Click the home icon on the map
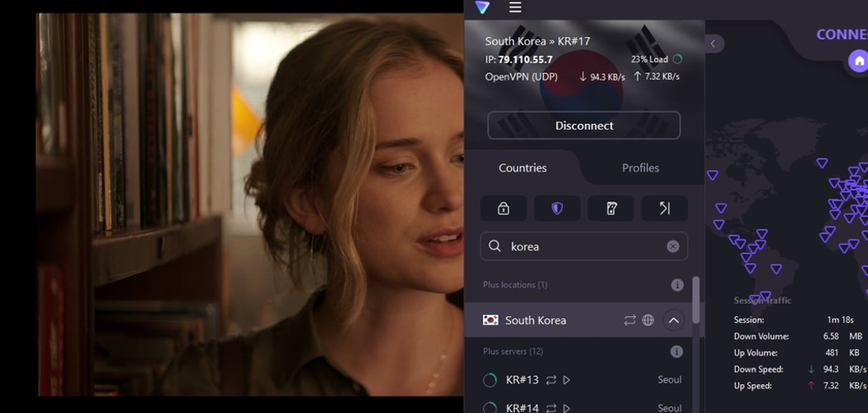Image resolution: width=868 pixels, height=413 pixels. [x=859, y=61]
